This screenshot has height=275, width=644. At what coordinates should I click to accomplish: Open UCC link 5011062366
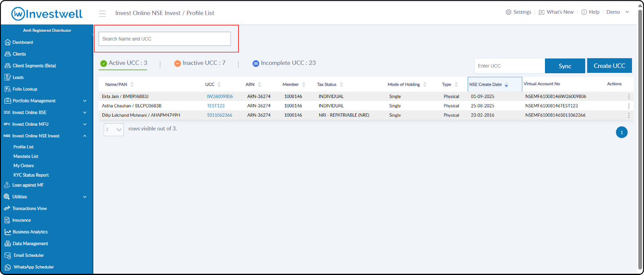click(219, 115)
